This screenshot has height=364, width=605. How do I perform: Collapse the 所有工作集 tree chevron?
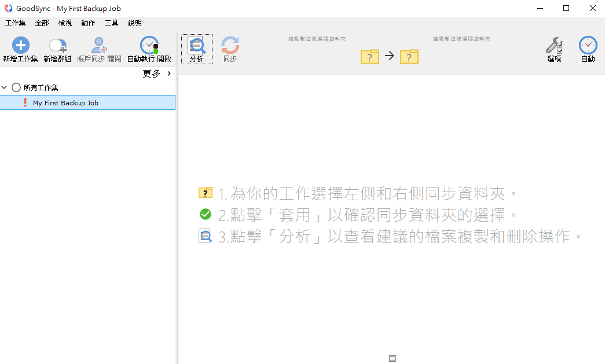[5, 88]
